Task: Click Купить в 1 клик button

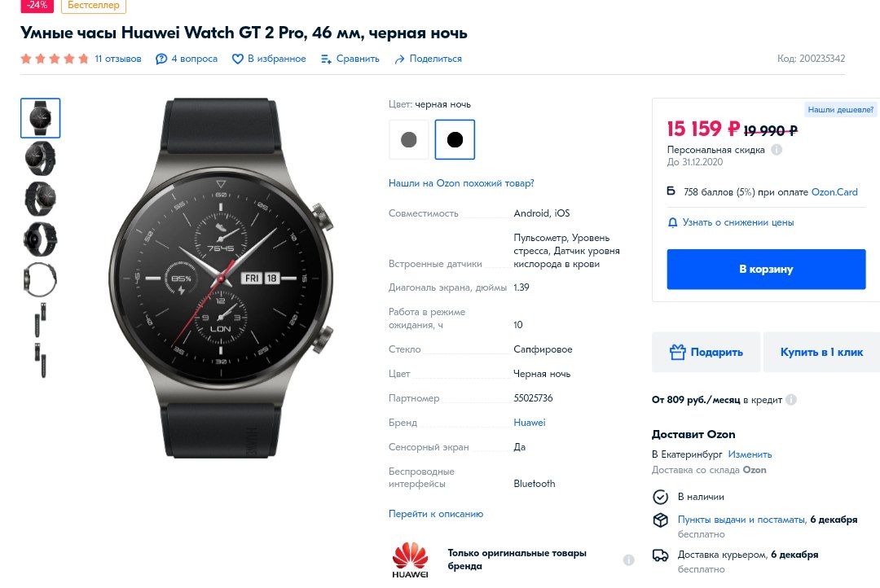Action: pos(821,352)
